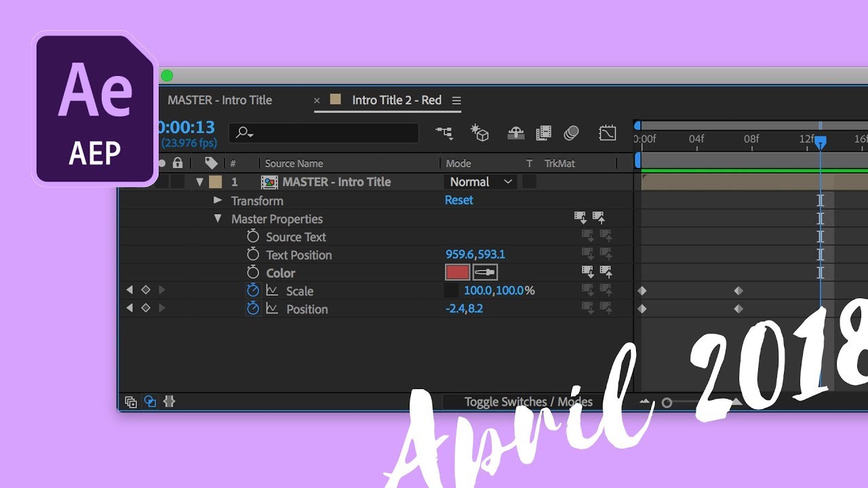Toggle constrain proportions box beside Scale value
Image resolution: width=868 pixels, height=488 pixels.
452,291
